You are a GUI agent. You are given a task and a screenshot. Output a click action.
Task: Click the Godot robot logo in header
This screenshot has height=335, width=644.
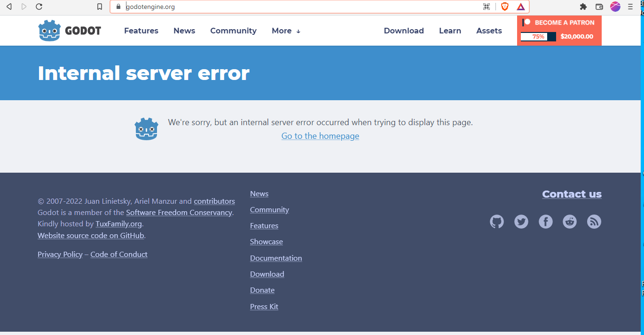pyautogui.click(x=50, y=30)
